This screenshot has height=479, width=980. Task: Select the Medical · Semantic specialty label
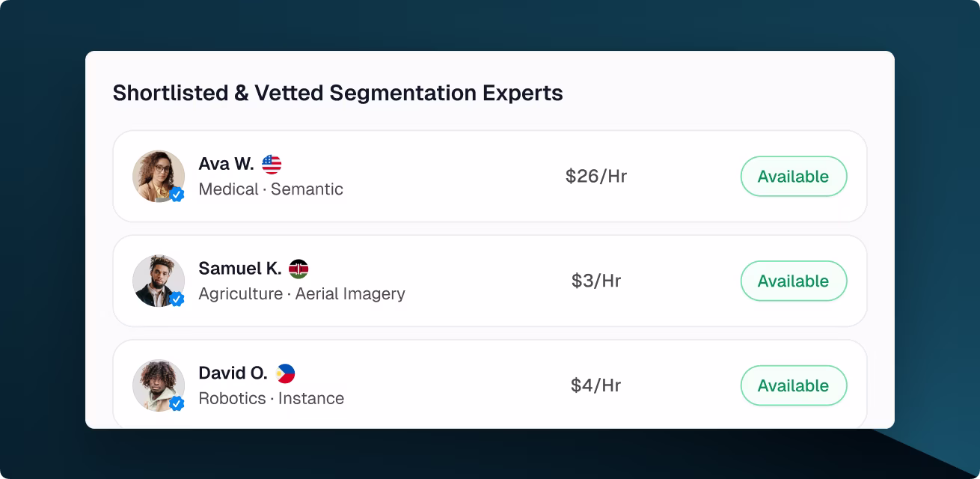[270, 189]
